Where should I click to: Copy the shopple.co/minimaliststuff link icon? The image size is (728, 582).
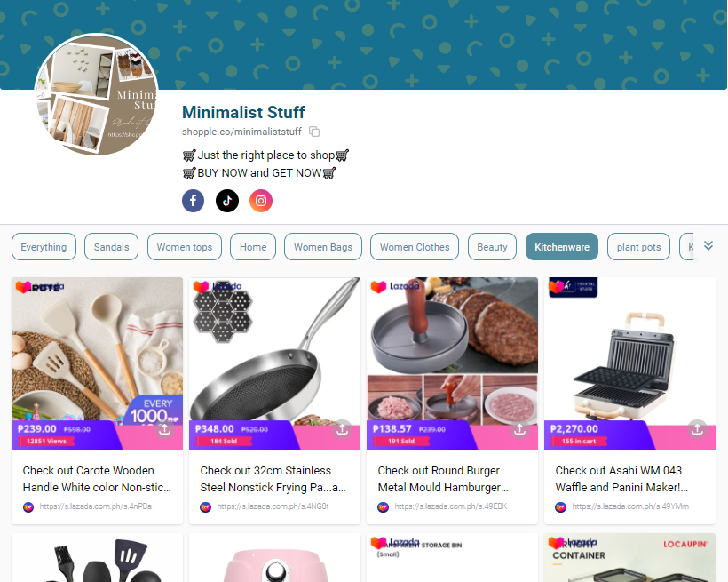pos(314,132)
